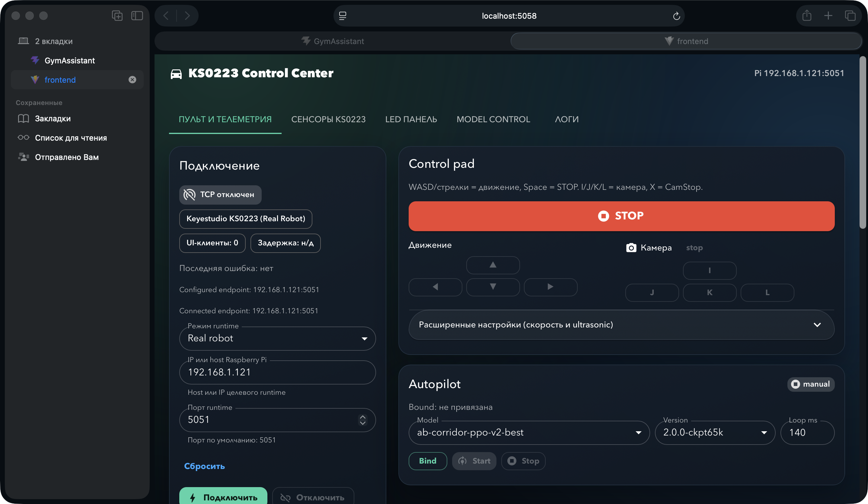Open Режим runtime dropdown
Viewport: 868px width, 504px height.
tap(277, 338)
